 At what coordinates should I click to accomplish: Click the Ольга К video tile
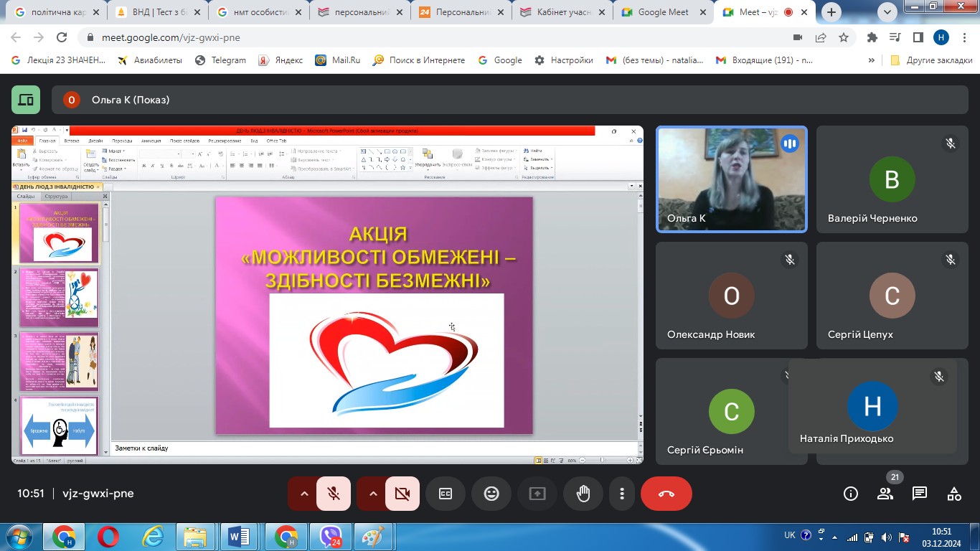731,179
